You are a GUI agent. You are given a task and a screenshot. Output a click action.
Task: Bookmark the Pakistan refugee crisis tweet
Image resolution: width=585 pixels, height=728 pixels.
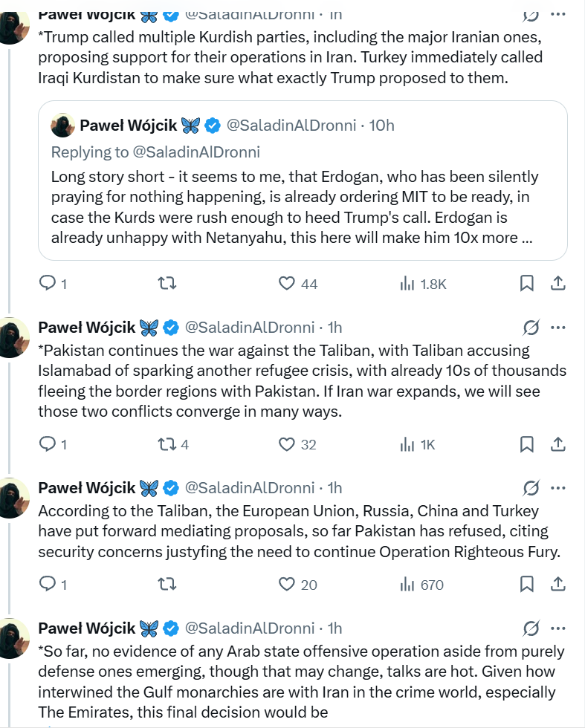(x=526, y=444)
